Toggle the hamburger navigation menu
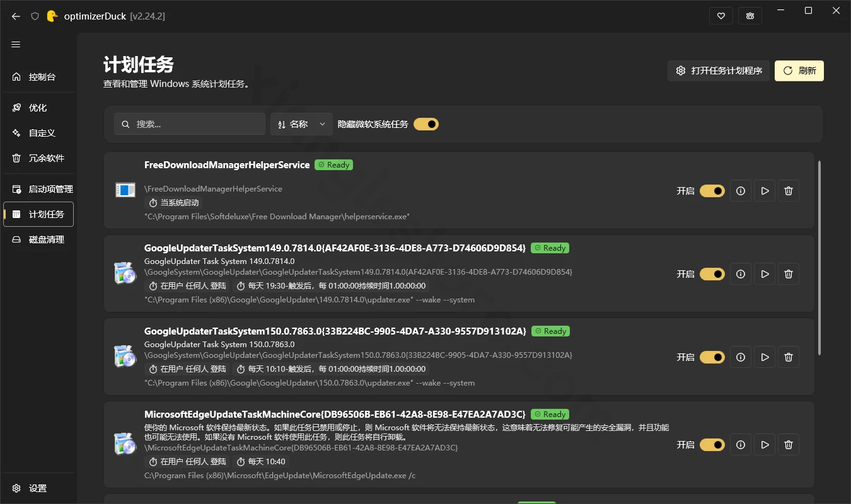 16,45
